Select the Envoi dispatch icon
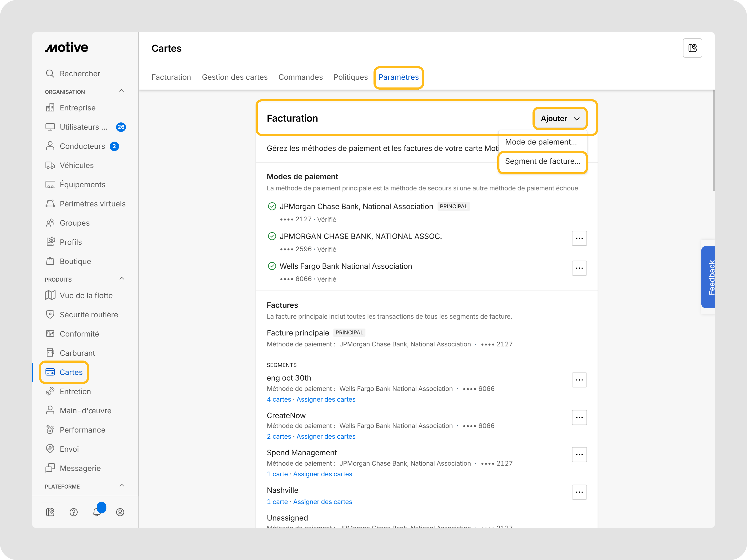Viewport: 747px width, 560px height. [x=50, y=449]
